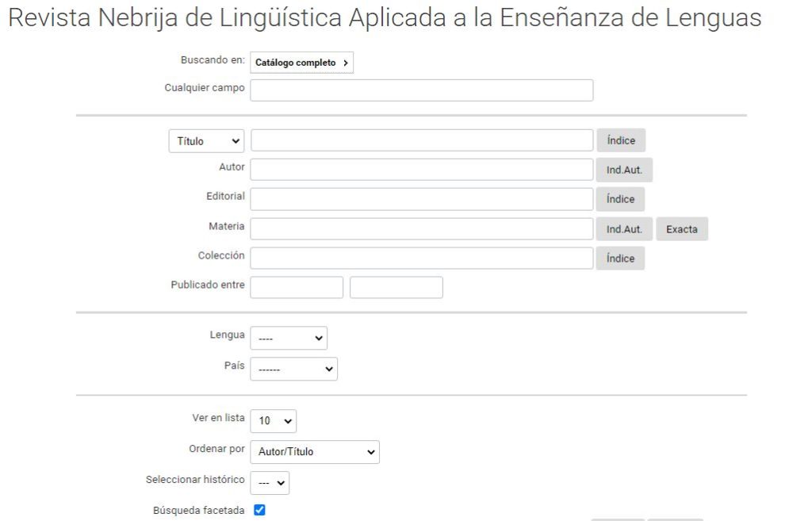Open the Título field type dropdown
This screenshot has width=812, height=521.
point(206,141)
